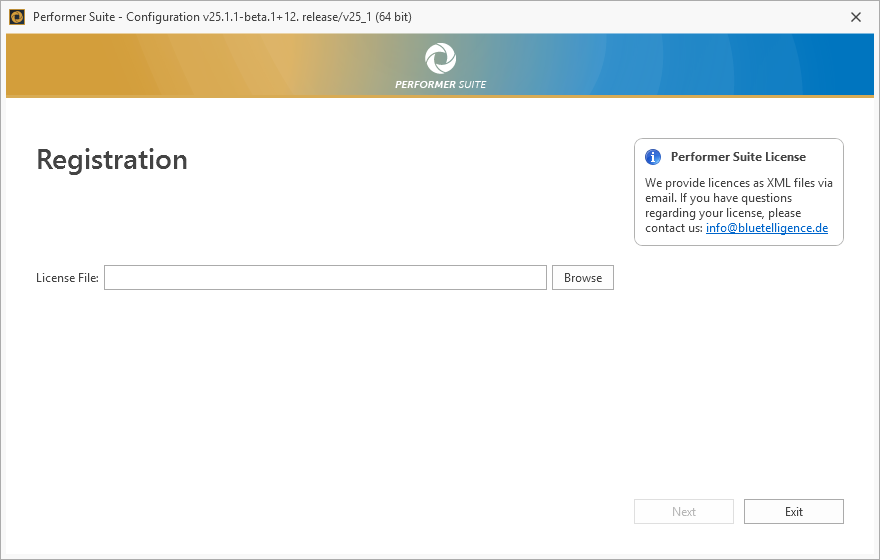Click the "License File:" label
The height and width of the screenshot is (560, 880).
pyautogui.click(x=67, y=278)
